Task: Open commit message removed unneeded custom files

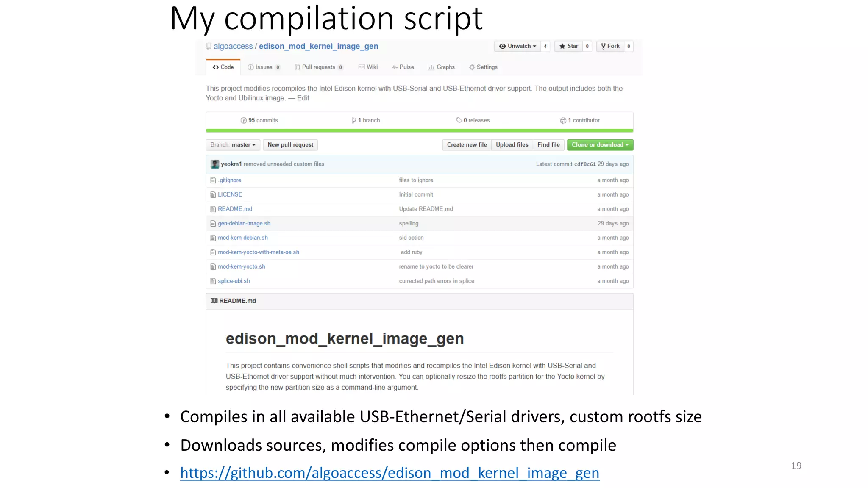Action: click(x=284, y=164)
